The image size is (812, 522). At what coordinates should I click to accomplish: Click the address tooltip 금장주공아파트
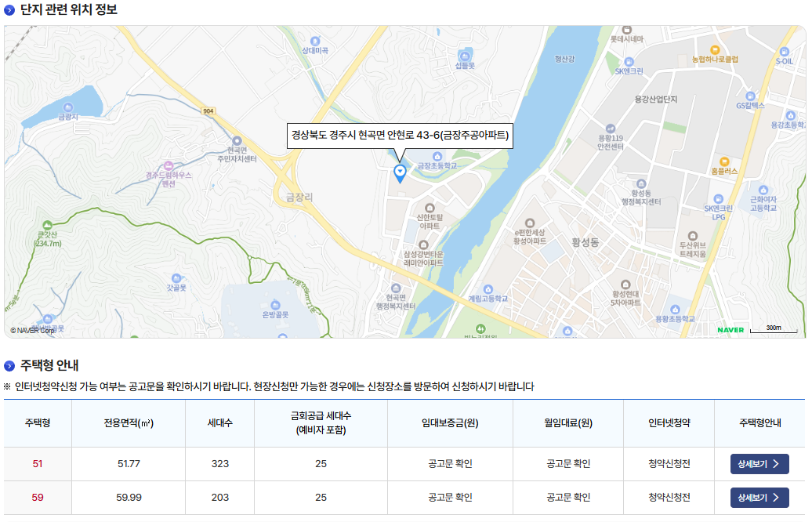click(x=400, y=136)
